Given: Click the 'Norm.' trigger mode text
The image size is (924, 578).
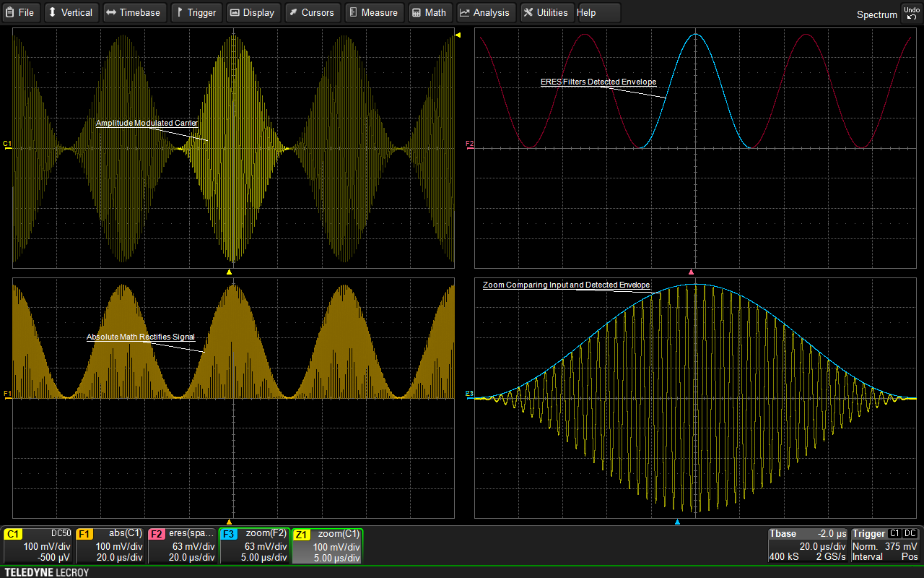Looking at the screenshot, I should (865, 546).
